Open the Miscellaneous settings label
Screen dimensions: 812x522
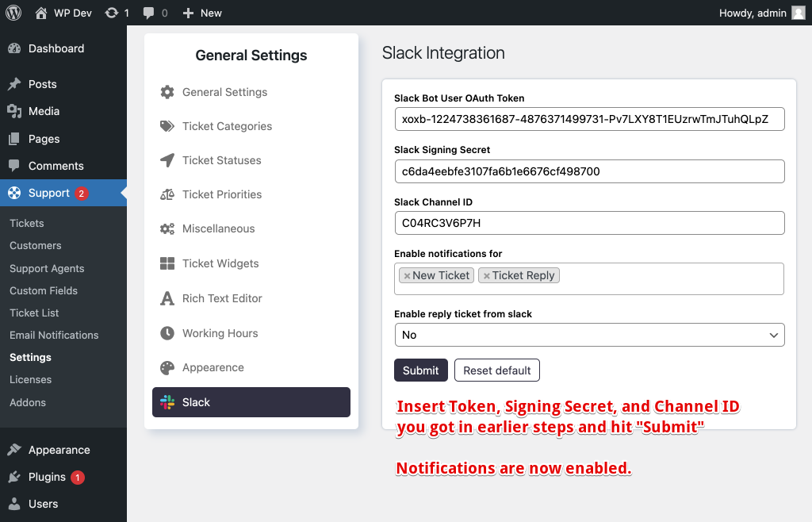click(x=219, y=229)
